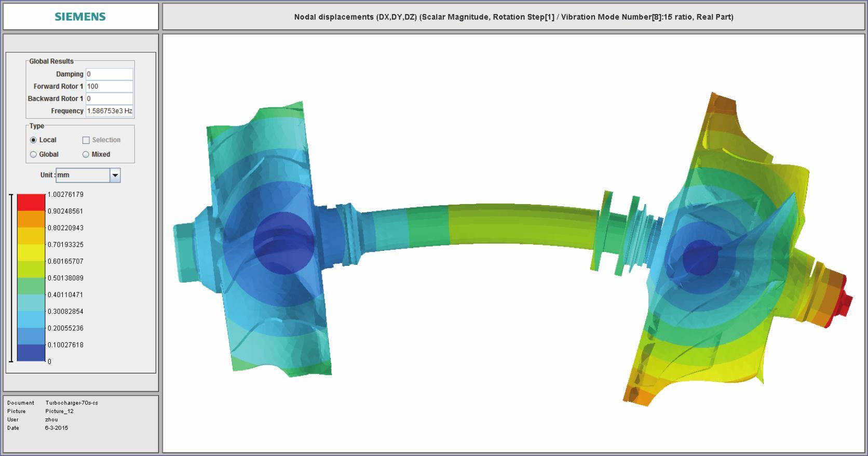Viewport: 868px width, 456px height.
Task: Click the Frequency value field
Action: [x=109, y=111]
